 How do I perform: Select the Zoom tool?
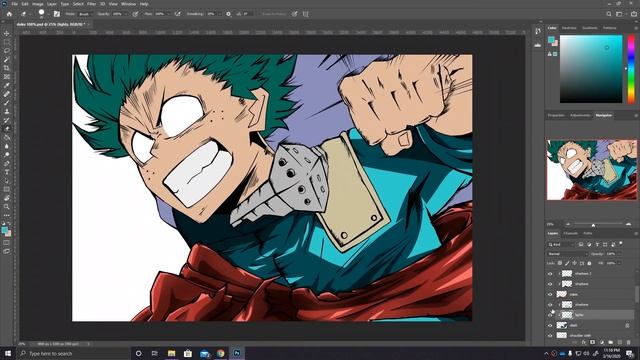[x=7, y=207]
